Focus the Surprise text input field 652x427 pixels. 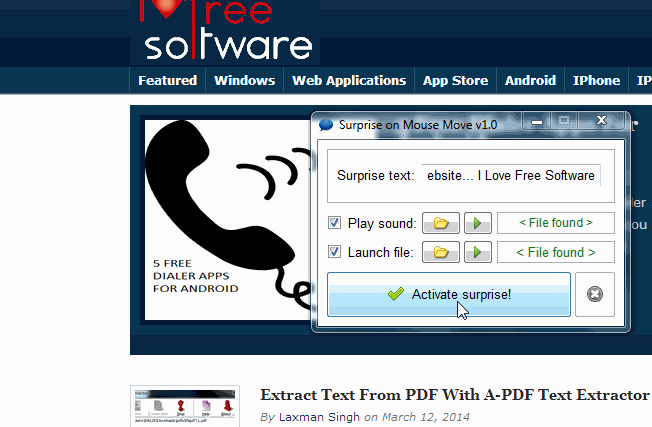(x=511, y=176)
